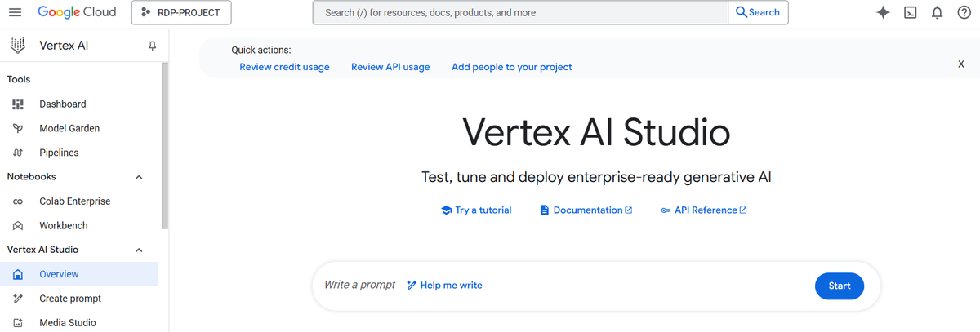
Task: Click the Create prompt pencil icon
Action: coord(18,299)
